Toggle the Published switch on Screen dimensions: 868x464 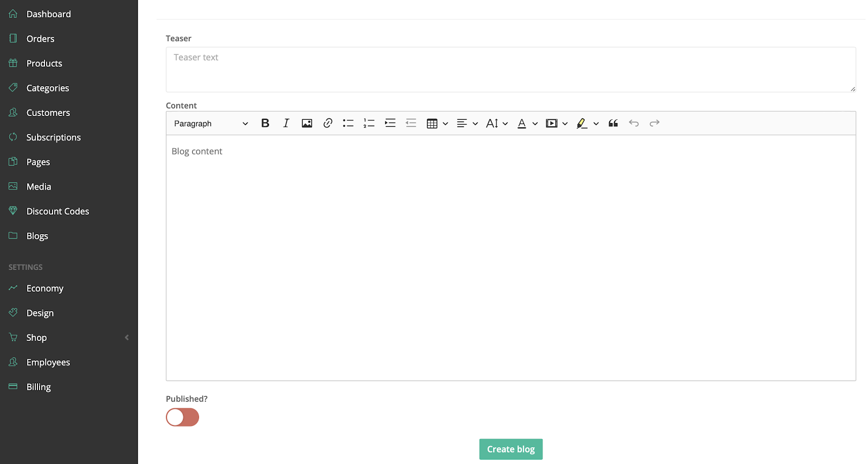[182, 417]
